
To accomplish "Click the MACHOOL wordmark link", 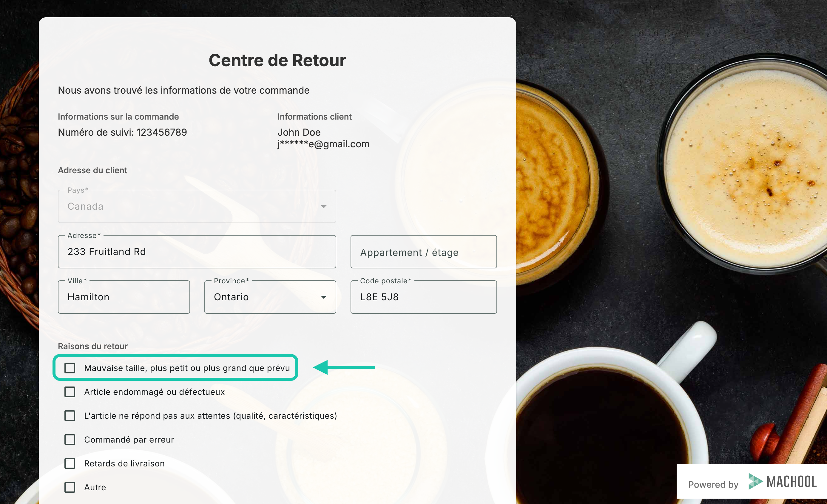I will 792,482.
